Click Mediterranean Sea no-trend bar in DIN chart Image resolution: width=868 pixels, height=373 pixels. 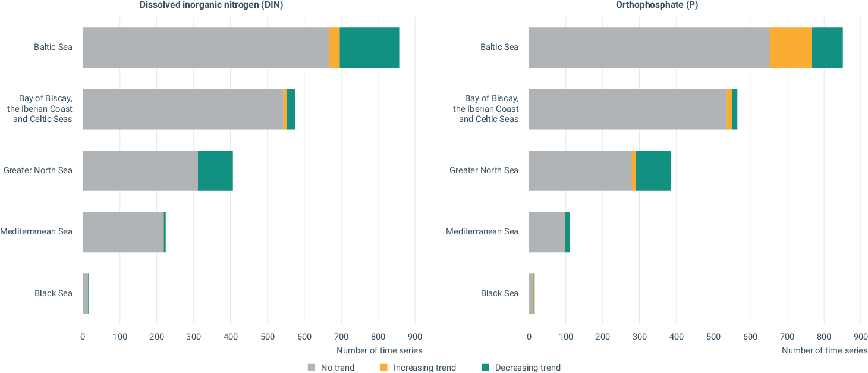(123, 232)
